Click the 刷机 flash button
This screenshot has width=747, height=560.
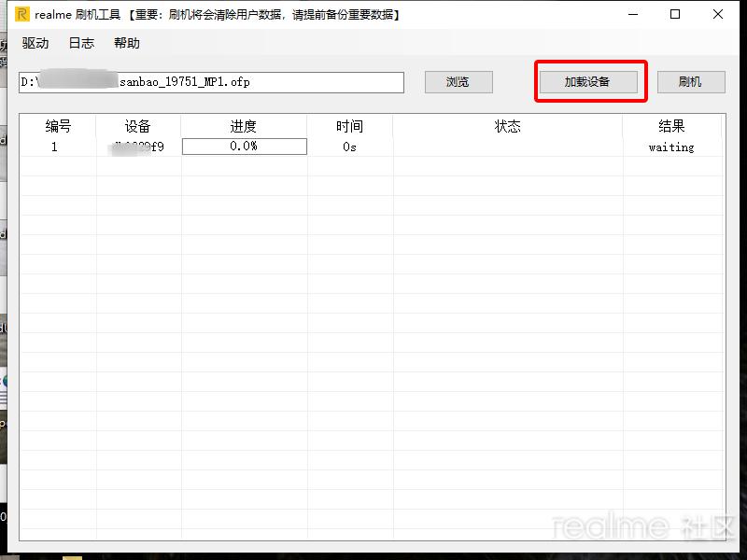691,82
